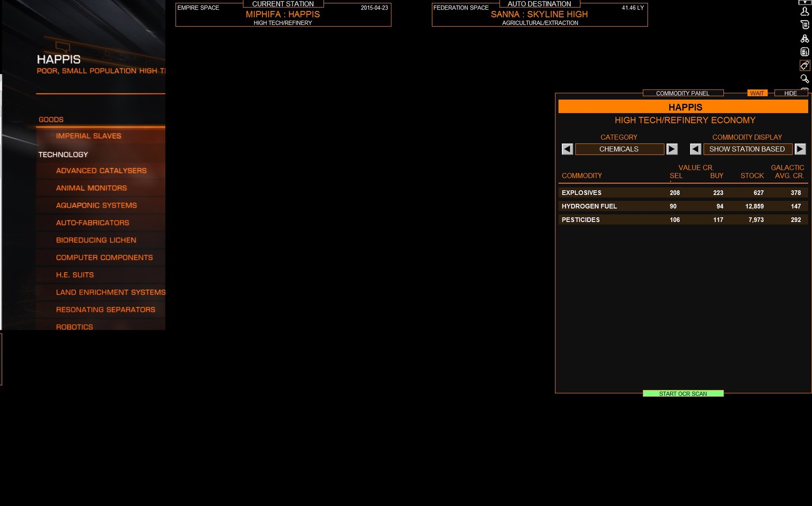Image resolution: width=812 pixels, height=506 pixels.
Task: Click the BUY column header
Action: click(716, 176)
